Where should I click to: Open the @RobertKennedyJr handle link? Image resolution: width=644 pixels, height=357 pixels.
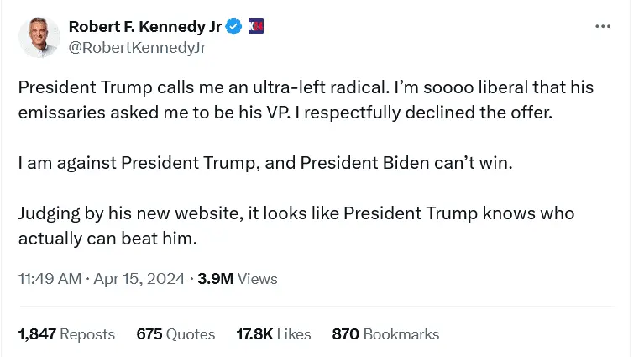(137, 48)
